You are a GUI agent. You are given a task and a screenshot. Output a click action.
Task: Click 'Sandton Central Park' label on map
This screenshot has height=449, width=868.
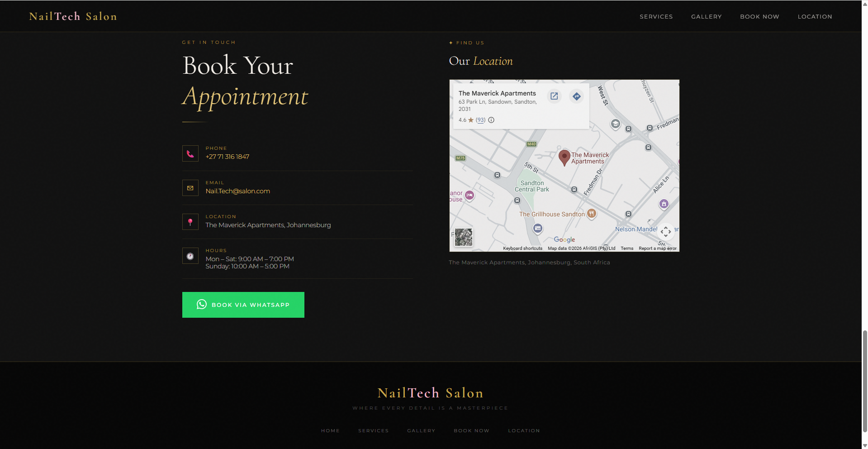532,186
